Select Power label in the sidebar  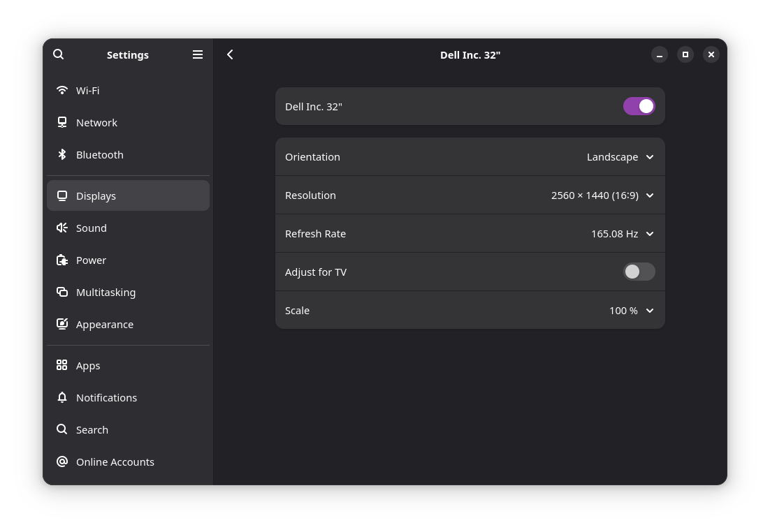(x=92, y=260)
